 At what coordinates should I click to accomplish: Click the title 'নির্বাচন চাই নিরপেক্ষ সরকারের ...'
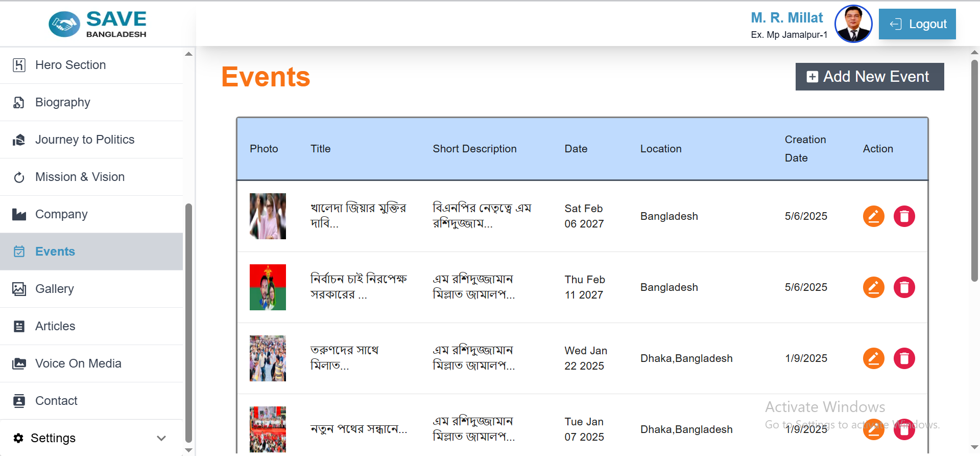pos(358,287)
